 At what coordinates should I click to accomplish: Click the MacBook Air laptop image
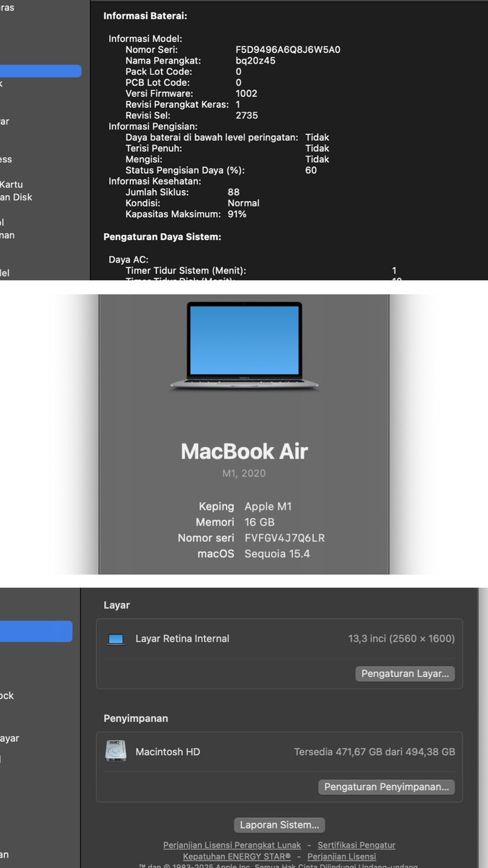(x=244, y=346)
